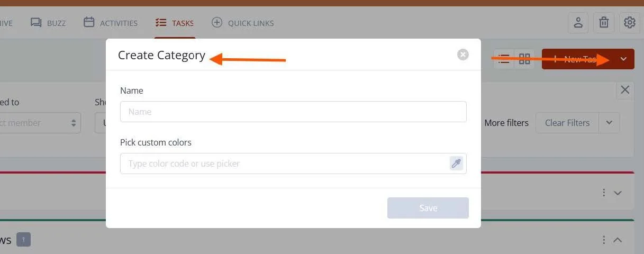Click the Clear Filters button
Viewport: 644px width, 254px height.
pos(567,123)
